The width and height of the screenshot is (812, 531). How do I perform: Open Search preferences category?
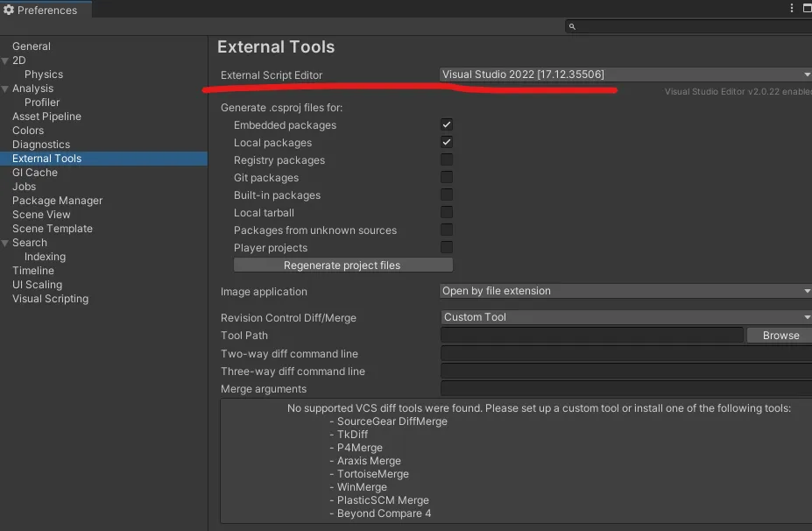30,243
